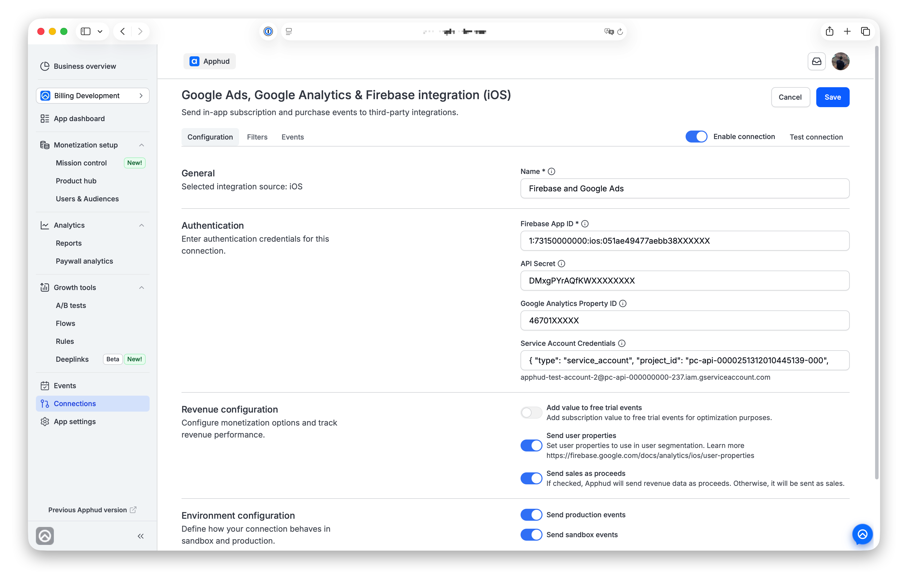
Task: Click the info icon next to Name
Action: click(551, 172)
